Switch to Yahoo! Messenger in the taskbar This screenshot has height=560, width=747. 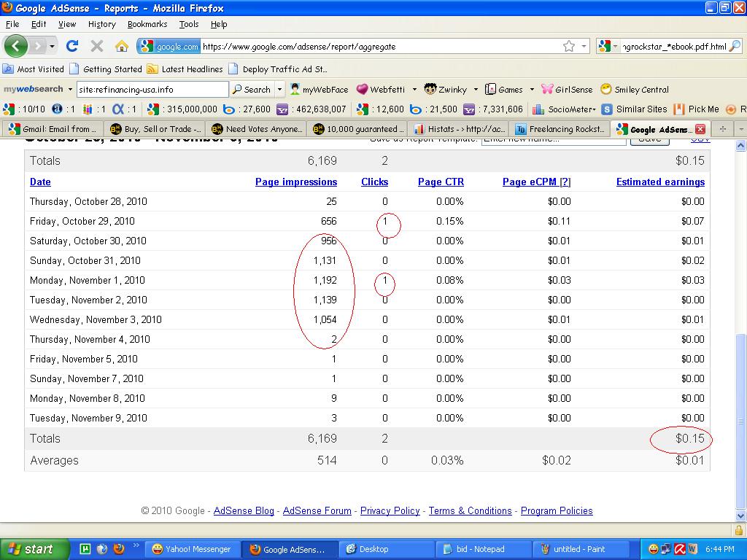point(193,549)
